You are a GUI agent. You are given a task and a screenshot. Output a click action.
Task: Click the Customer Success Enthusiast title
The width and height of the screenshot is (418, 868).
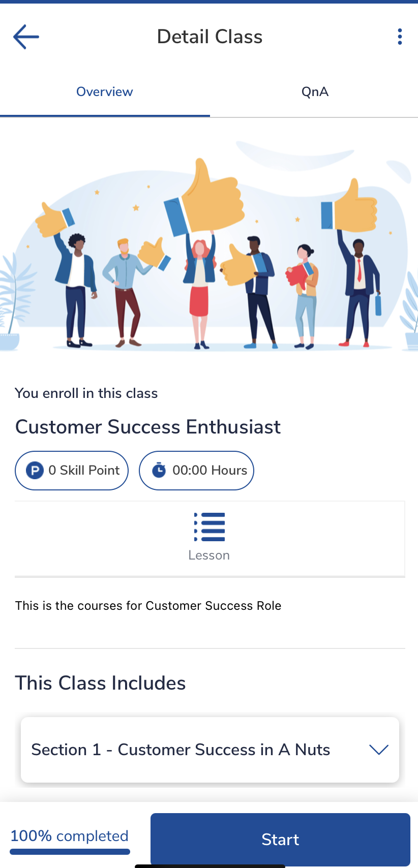148,427
